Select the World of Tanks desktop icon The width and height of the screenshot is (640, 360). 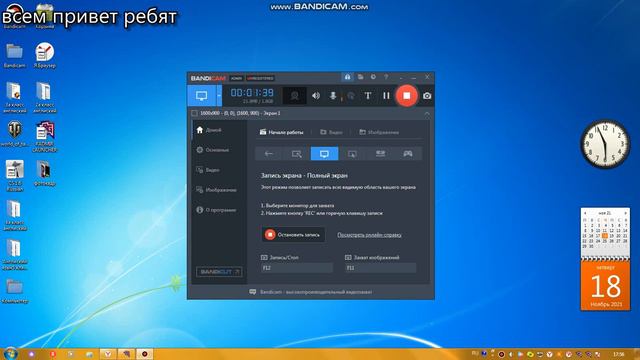coord(14,133)
